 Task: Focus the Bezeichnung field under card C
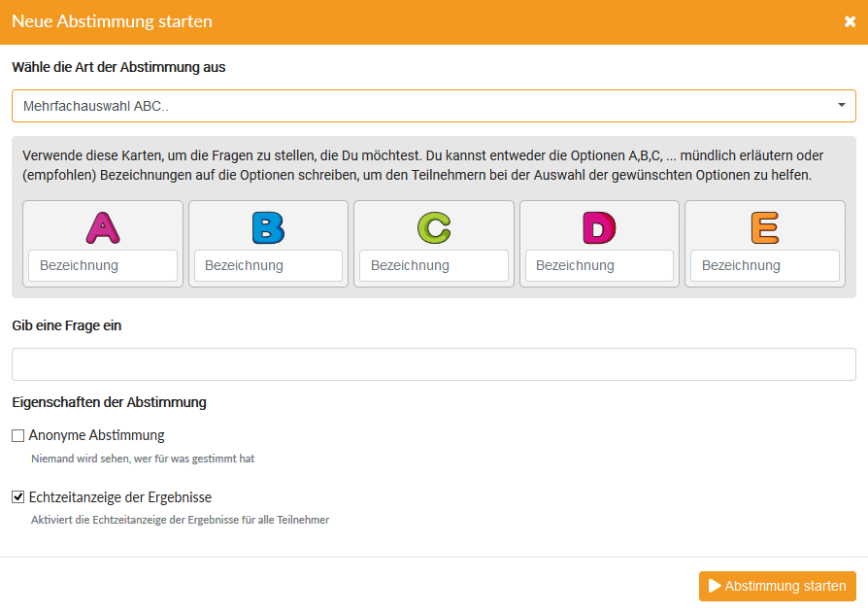point(434,265)
